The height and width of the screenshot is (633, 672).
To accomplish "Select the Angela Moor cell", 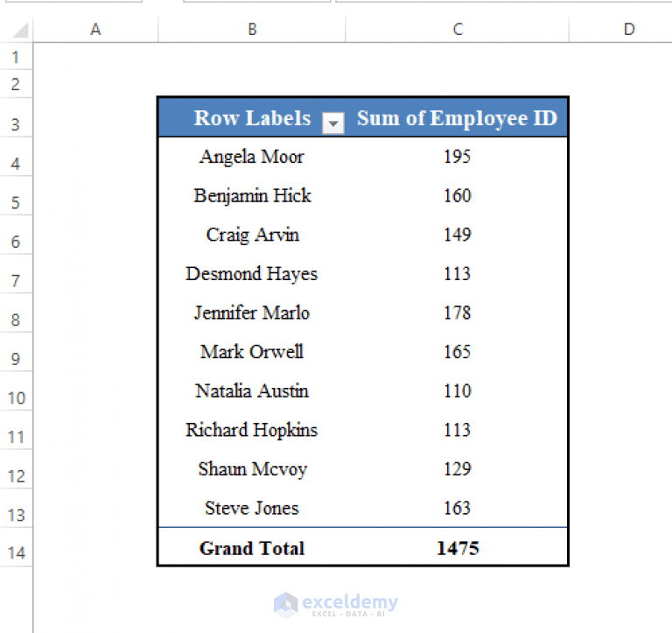I will pyautogui.click(x=252, y=157).
